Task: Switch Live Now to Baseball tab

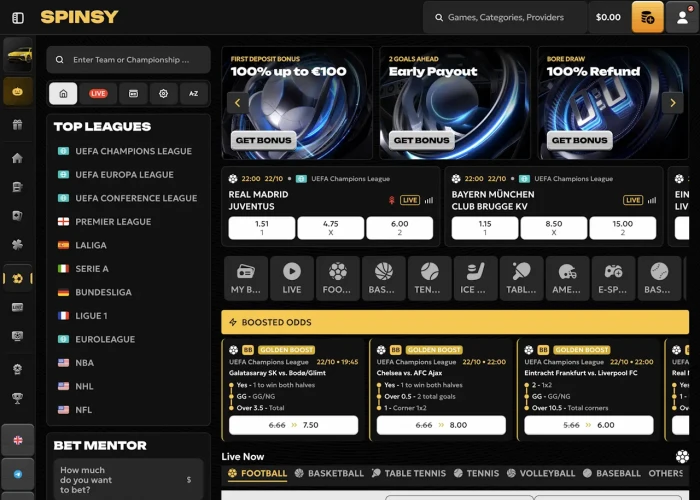Action: click(x=612, y=474)
